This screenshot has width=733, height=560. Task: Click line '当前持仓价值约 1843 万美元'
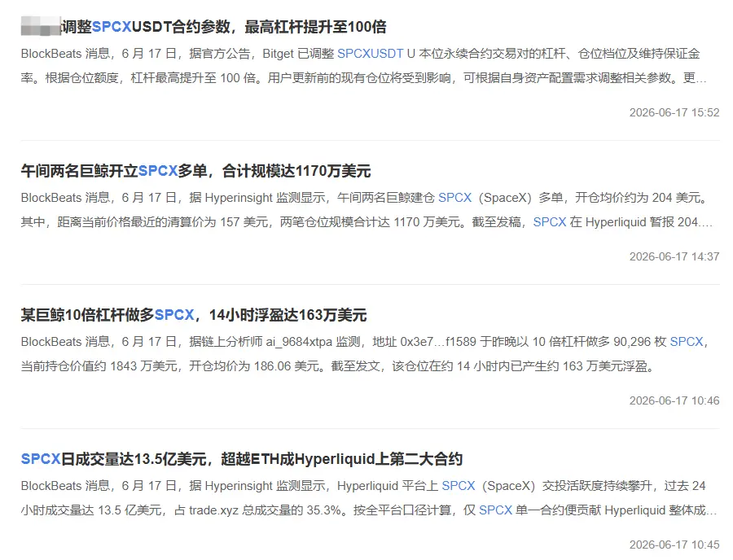coord(339,366)
